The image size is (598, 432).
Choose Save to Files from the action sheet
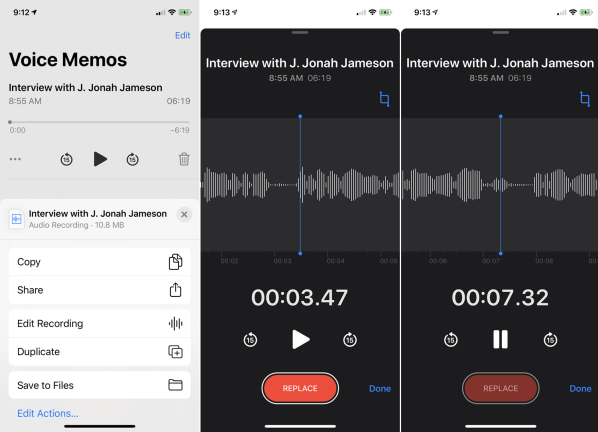tap(100, 385)
